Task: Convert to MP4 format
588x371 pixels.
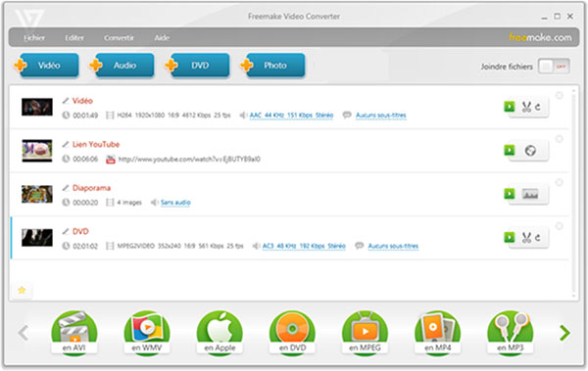Action: [x=438, y=333]
